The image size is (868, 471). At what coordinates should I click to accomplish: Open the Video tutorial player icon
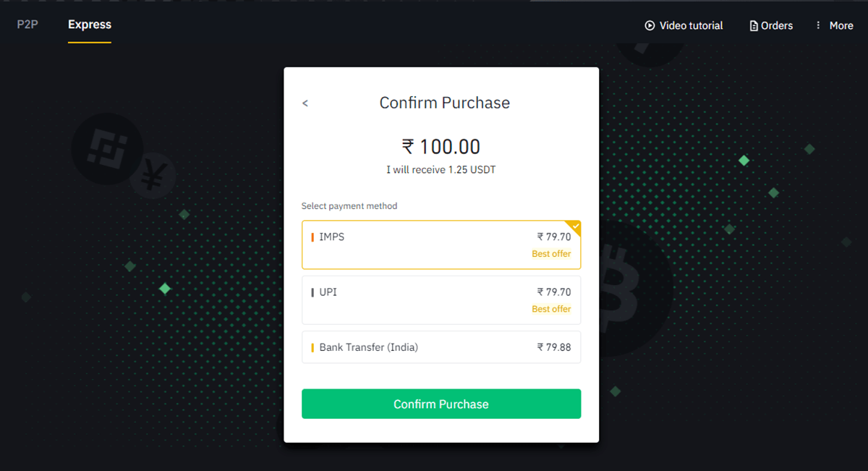[x=649, y=25]
